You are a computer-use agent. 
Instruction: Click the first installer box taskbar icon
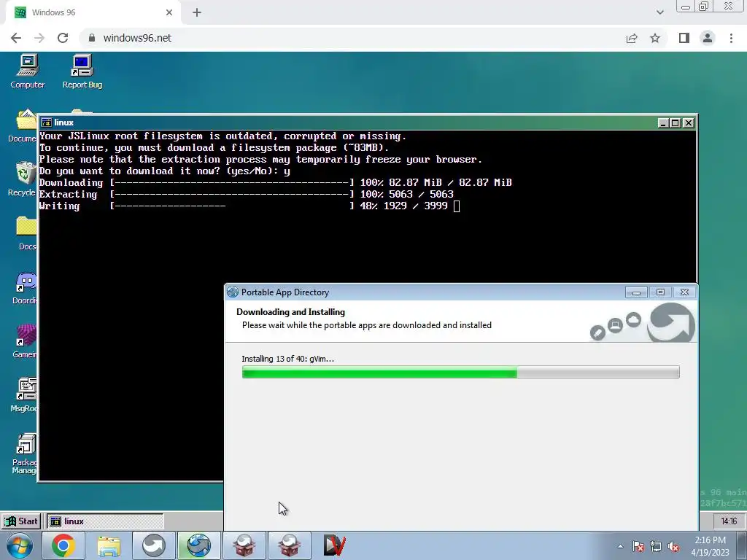point(244,545)
